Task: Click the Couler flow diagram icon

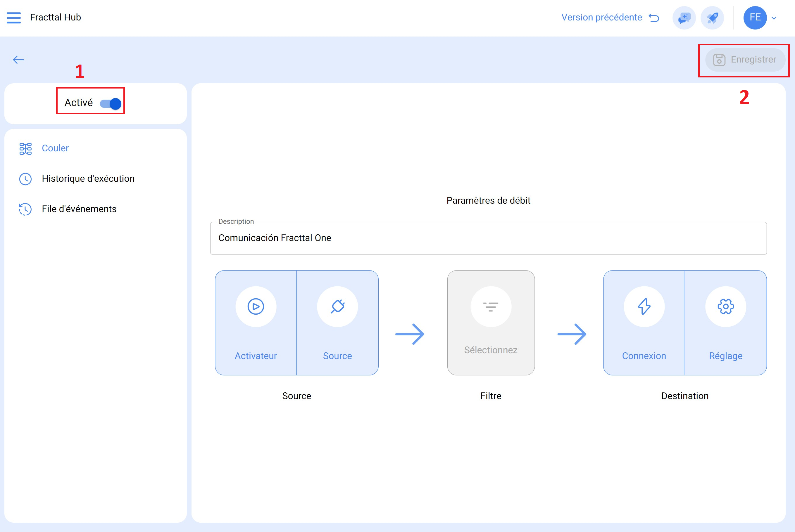Action: point(25,149)
